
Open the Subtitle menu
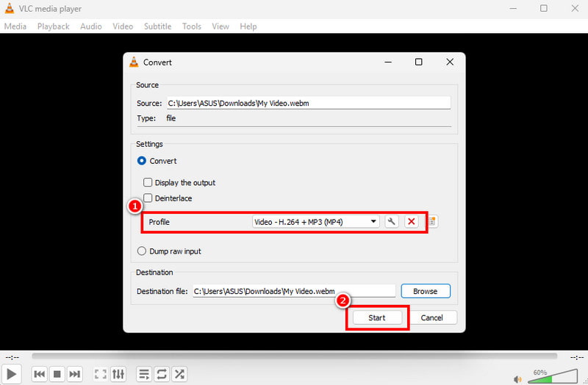pos(157,26)
